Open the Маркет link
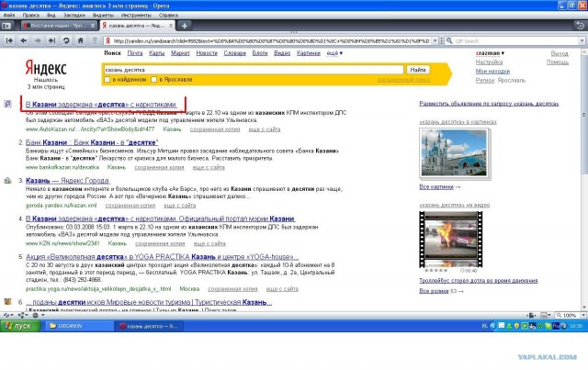 [x=180, y=53]
